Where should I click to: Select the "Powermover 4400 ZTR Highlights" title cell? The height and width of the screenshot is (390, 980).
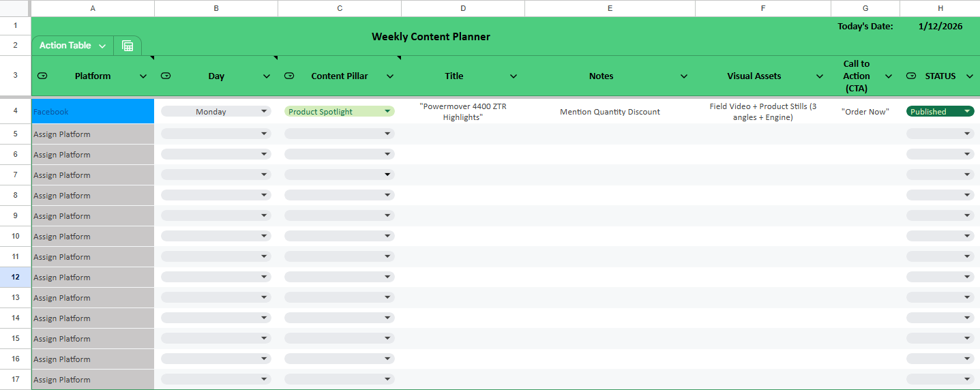(463, 111)
